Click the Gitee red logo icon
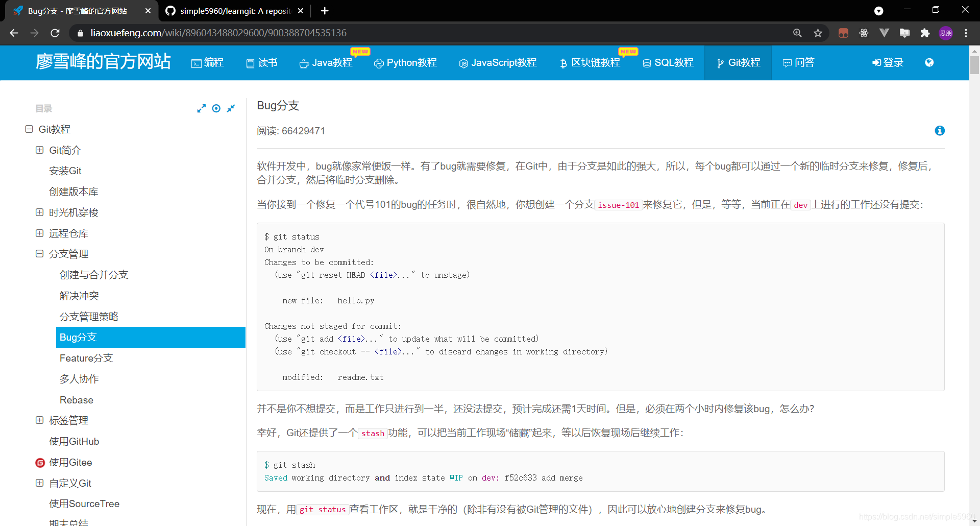This screenshot has height=526, width=980. [40, 463]
